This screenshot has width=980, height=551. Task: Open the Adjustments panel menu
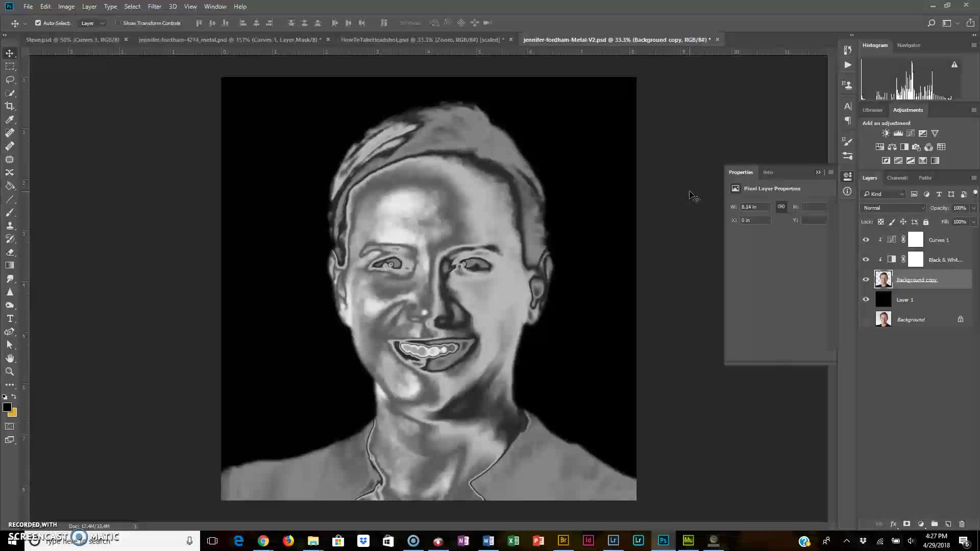(x=973, y=110)
